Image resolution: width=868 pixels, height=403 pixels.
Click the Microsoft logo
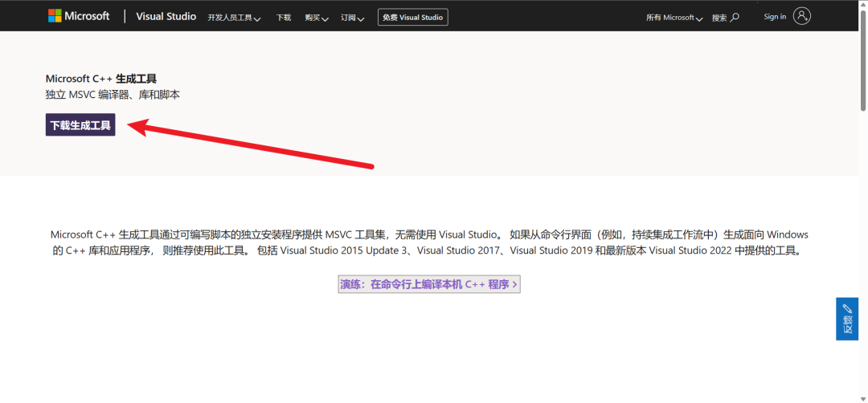pos(79,16)
